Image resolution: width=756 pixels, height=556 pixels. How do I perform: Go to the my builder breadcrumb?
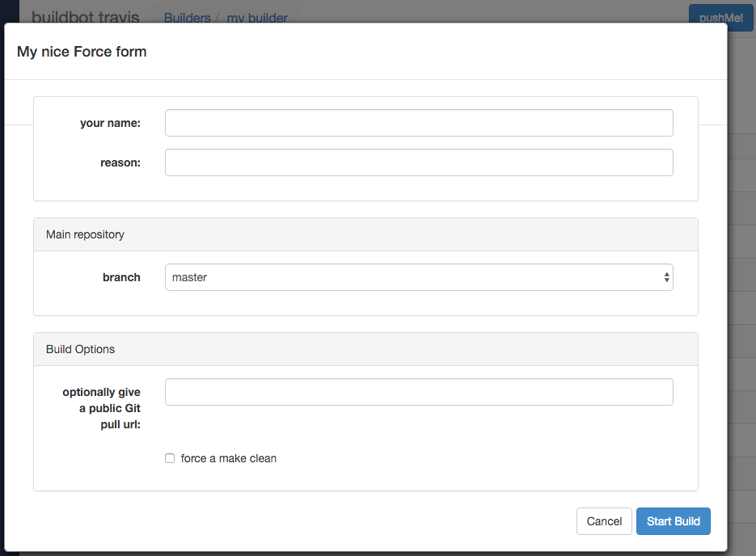[x=257, y=18]
